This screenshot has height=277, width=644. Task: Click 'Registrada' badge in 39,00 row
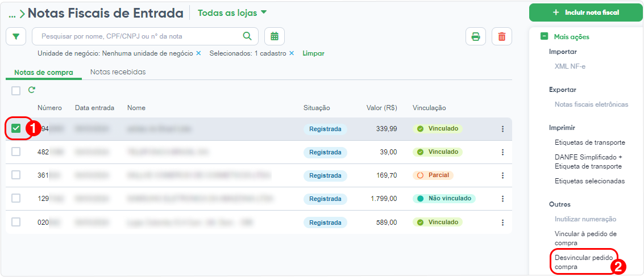[x=325, y=152]
